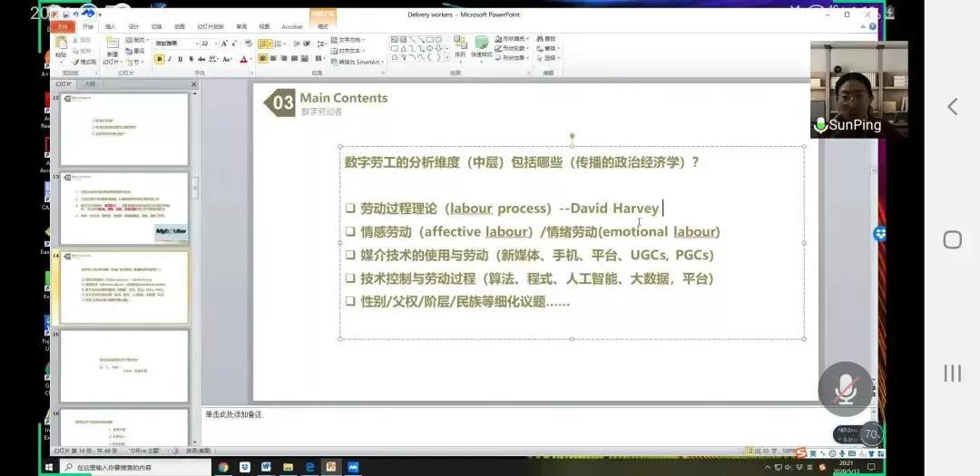Click the Convert to SmartArt icon
This screenshot has width=980, height=476.
click(356, 62)
